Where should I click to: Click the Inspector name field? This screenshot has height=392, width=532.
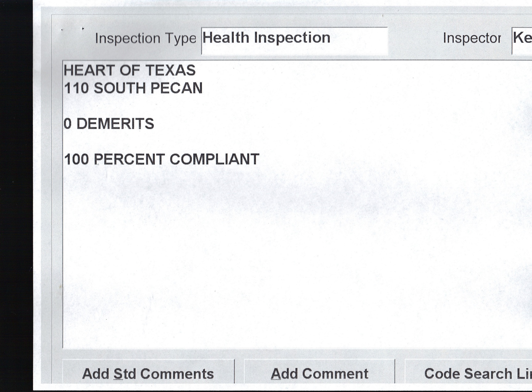click(522, 40)
